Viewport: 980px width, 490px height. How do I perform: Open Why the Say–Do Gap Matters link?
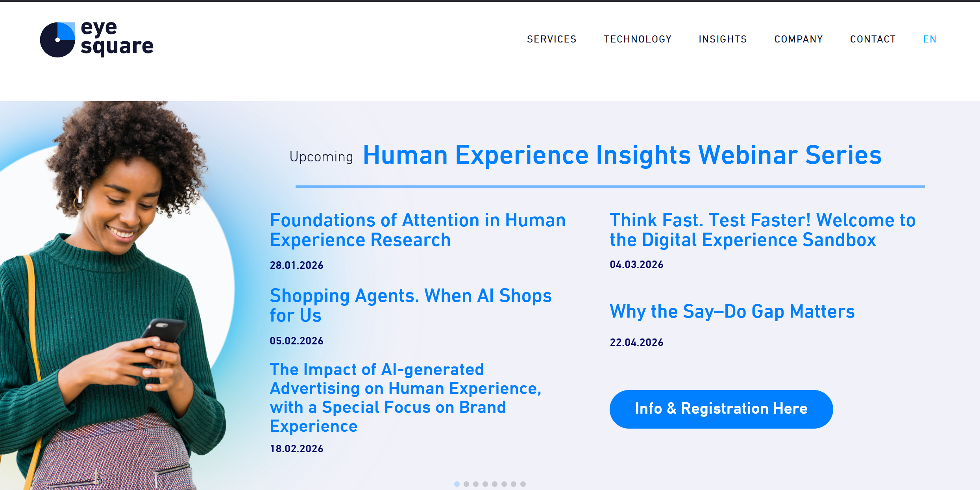pos(732,311)
